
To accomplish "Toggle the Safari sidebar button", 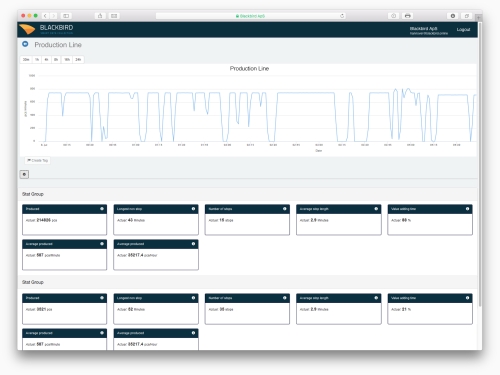I will pyautogui.click(x=66, y=16).
